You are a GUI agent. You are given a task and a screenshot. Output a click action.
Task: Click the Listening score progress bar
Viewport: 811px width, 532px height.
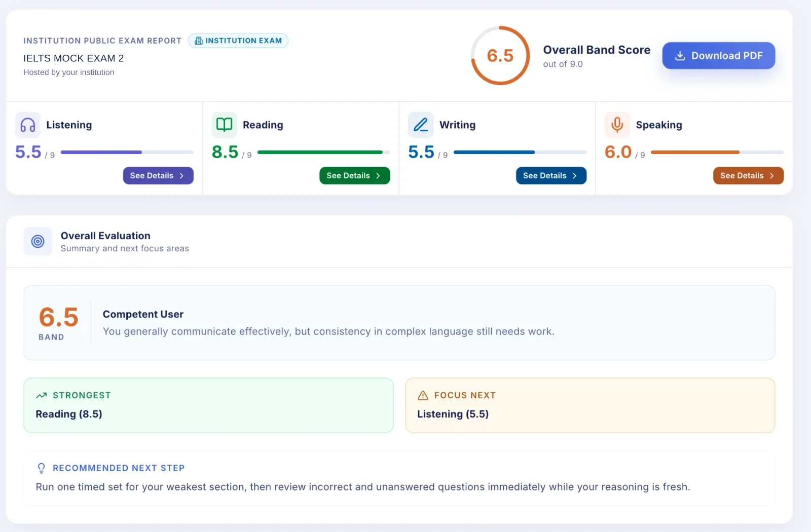[127, 152]
